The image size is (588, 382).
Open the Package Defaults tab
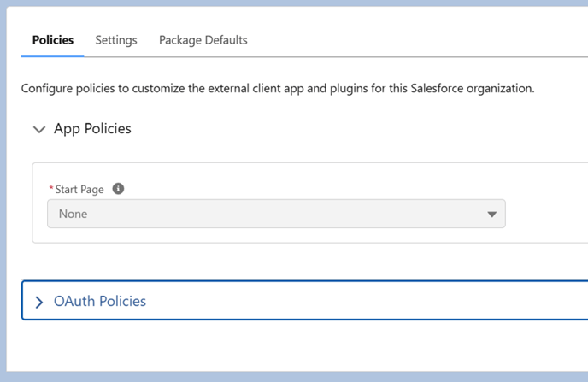[x=203, y=40]
